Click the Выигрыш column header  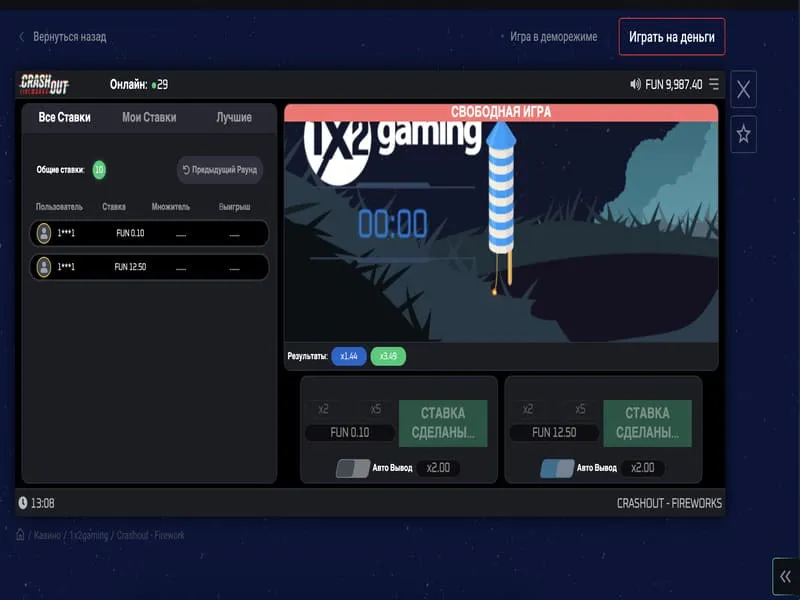(x=234, y=207)
